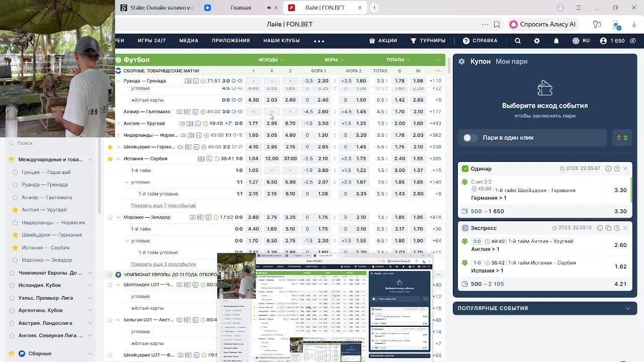644x362 pixels.
Task: Click the picture-in-picture video thumbnail
Action: [x=325, y=307]
